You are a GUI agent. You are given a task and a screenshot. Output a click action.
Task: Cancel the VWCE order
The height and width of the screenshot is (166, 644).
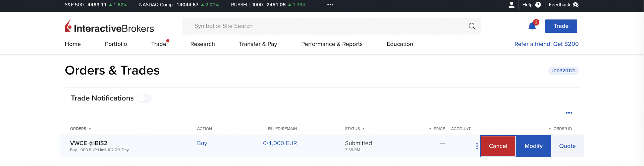click(498, 146)
